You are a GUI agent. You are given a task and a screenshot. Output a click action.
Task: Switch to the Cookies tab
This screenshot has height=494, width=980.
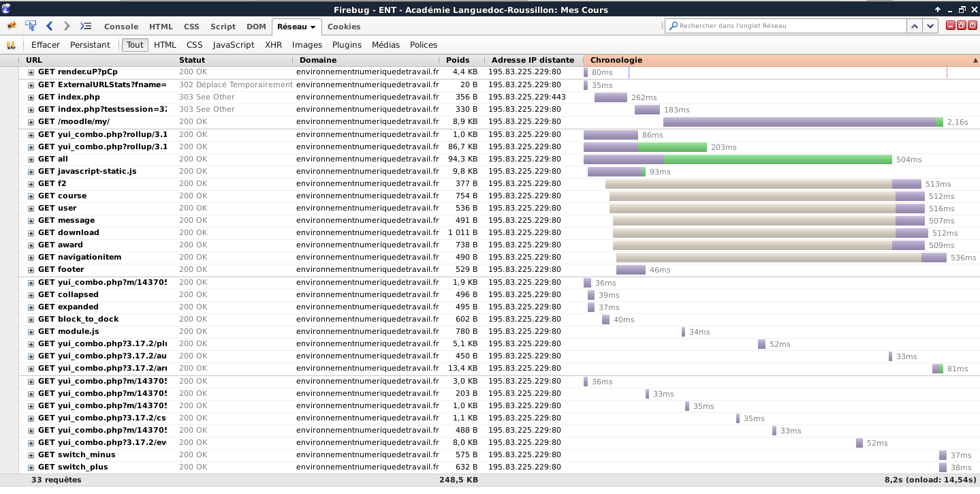[344, 27]
